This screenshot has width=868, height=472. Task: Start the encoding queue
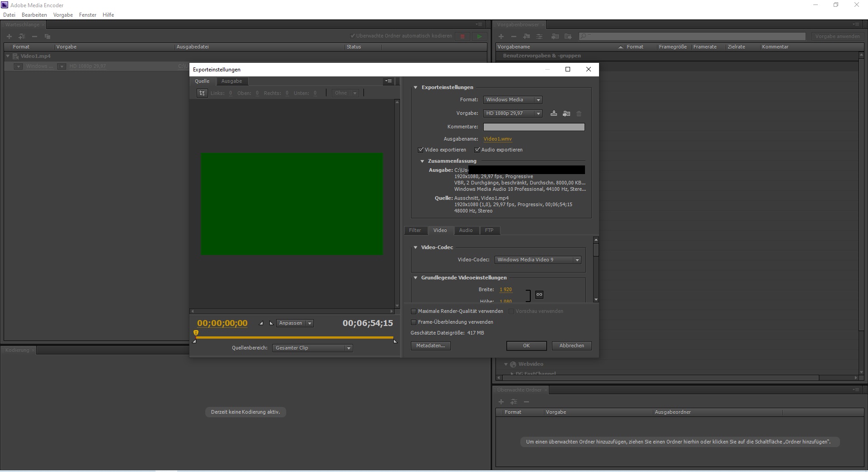479,36
